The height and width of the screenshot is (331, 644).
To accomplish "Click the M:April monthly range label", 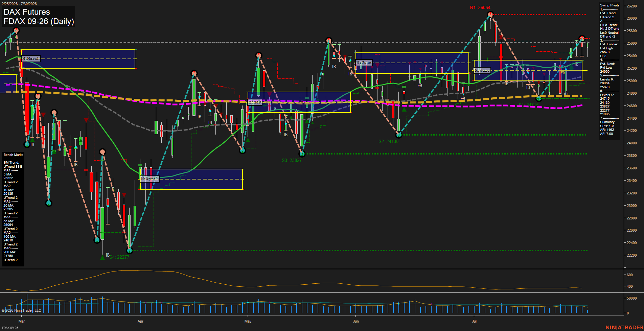I will click(x=149, y=179).
